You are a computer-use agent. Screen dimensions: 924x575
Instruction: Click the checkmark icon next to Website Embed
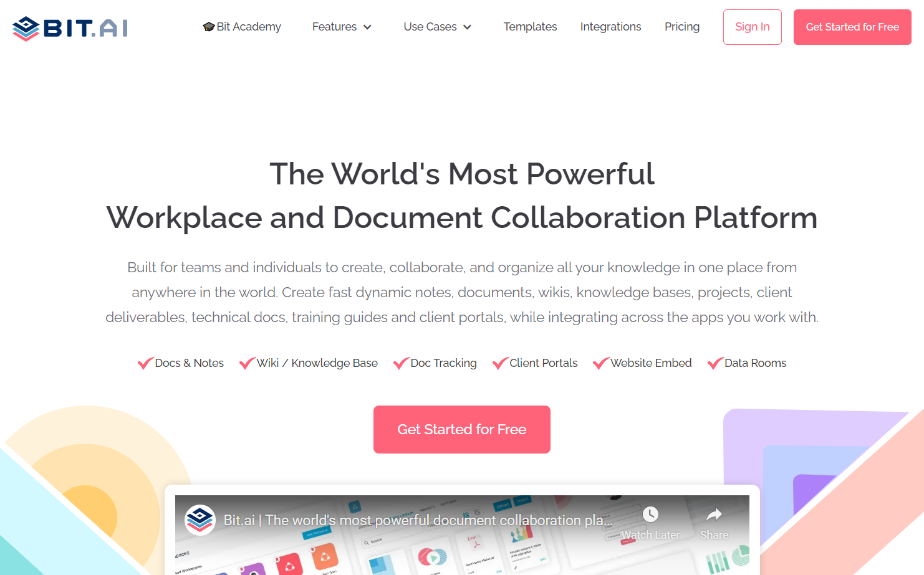[601, 363]
